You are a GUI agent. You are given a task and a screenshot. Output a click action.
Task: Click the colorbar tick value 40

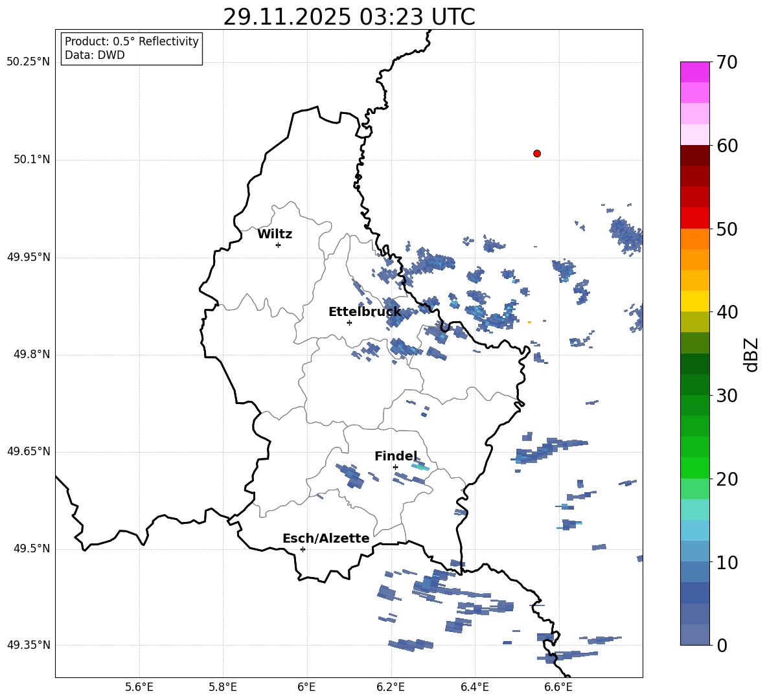[x=727, y=312]
